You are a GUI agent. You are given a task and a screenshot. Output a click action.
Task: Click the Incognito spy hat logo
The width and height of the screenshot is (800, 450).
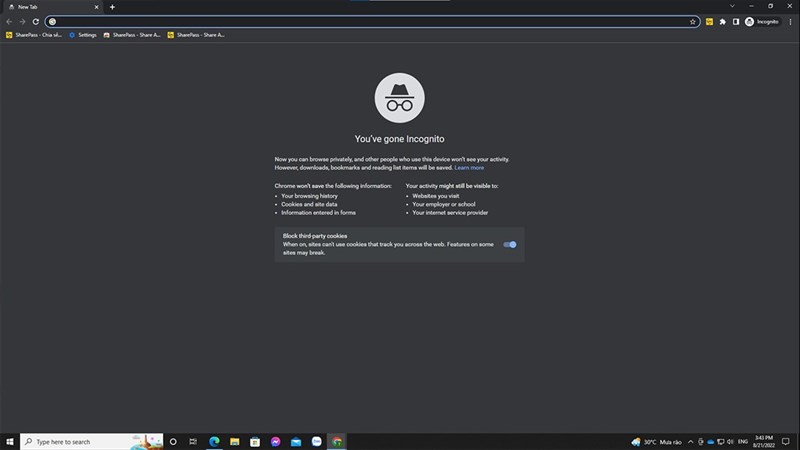pyautogui.click(x=399, y=98)
